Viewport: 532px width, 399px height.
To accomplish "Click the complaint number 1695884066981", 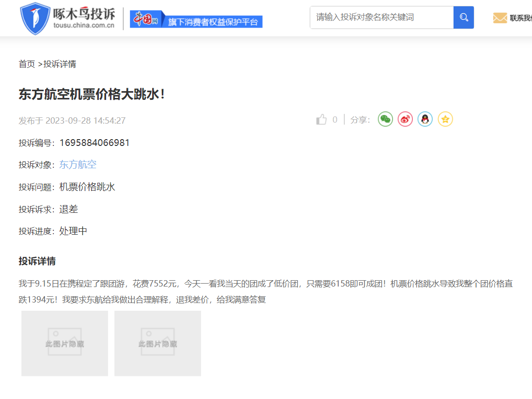I will pos(94,143).
